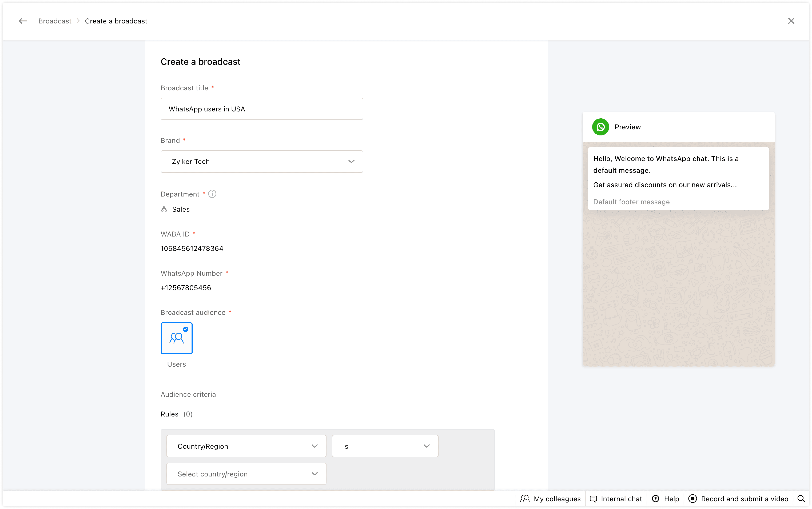Click the Sales department icon
Image resolution: width=812 pixels, height=509 pixels.
[164, 209]
